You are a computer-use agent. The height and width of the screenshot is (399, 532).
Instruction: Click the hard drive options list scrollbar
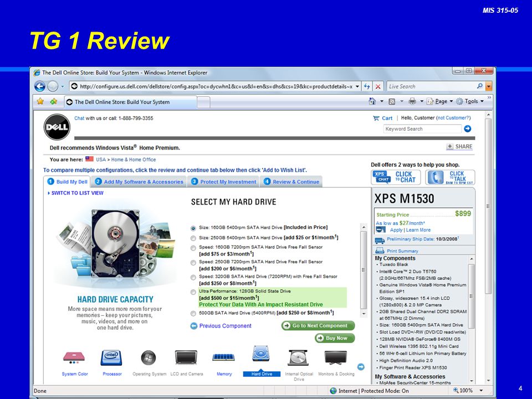coord(364,270)
